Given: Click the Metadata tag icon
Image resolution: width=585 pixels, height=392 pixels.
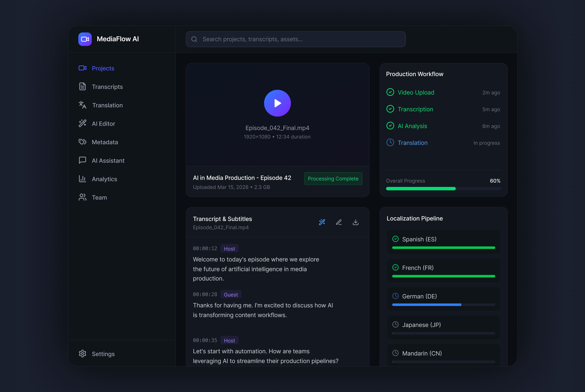Looking at the screenshot, I should pos(83,142).
